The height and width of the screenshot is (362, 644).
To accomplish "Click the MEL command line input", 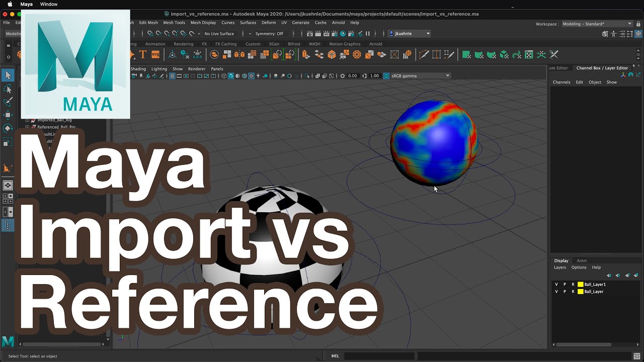I will pyautogui.click(x=379, y=356).
